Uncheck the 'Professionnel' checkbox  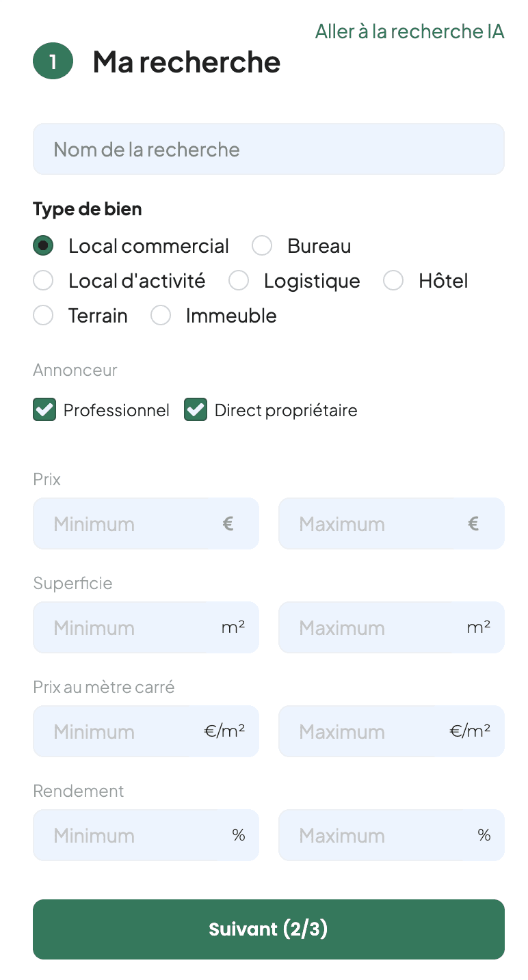tap(44, 410)
